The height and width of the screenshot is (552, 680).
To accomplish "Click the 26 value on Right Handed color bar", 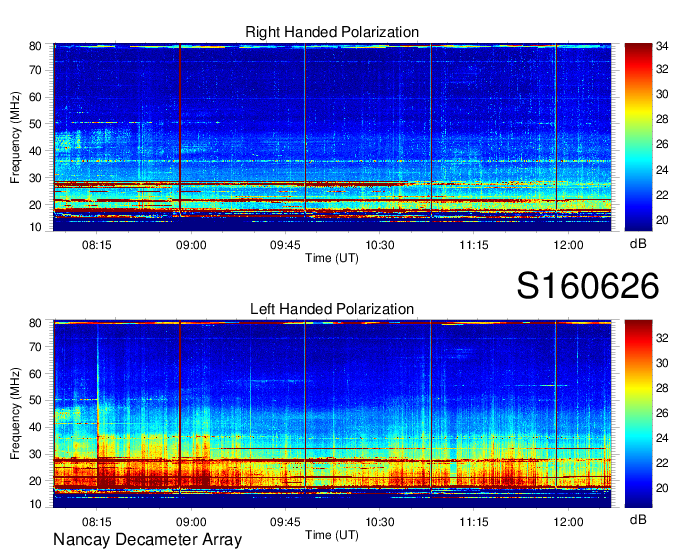I will 662,145.
